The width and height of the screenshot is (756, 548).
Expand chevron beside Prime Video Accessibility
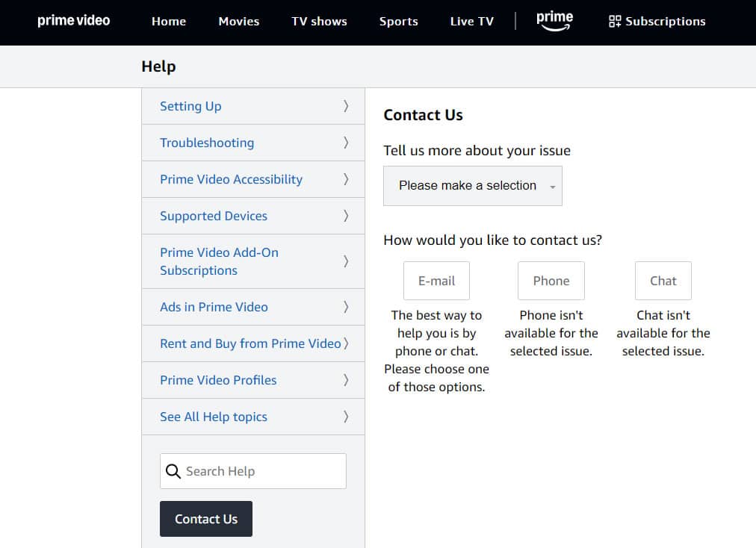pos(346,179)
